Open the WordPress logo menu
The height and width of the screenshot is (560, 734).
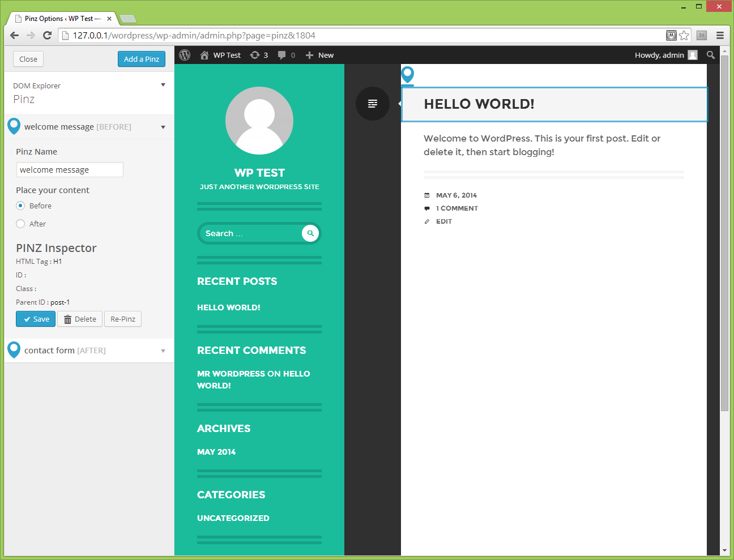coord(185,55)
